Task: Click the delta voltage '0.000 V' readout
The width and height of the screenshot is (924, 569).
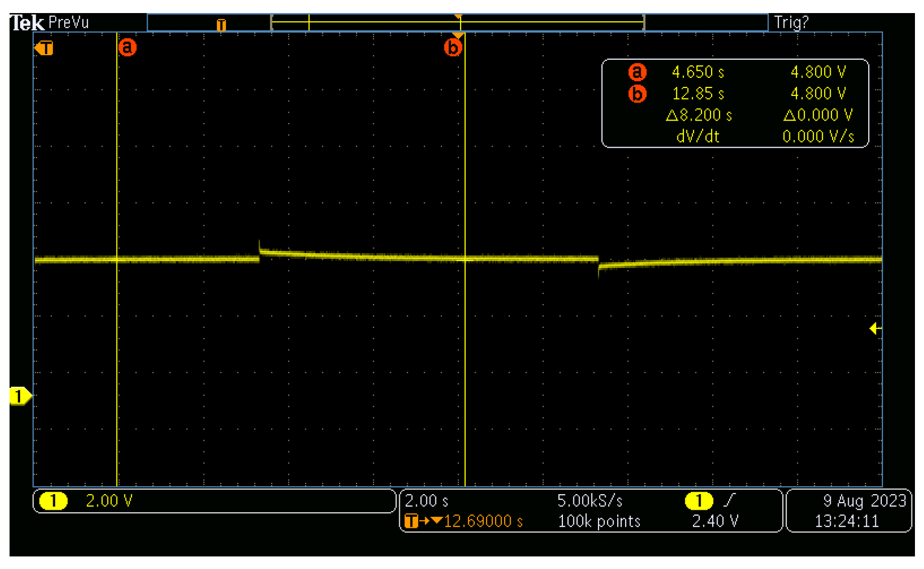Action: coord(818,115)
